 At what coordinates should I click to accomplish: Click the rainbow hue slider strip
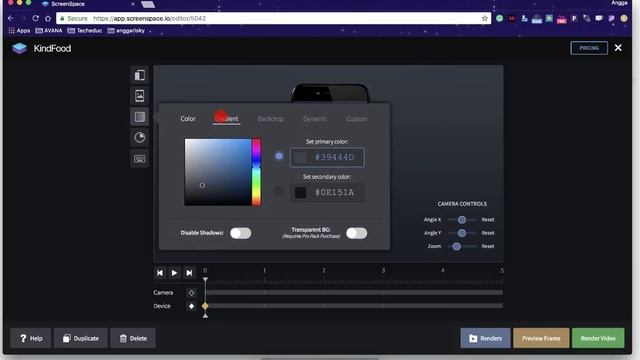(x=256, y=172)
